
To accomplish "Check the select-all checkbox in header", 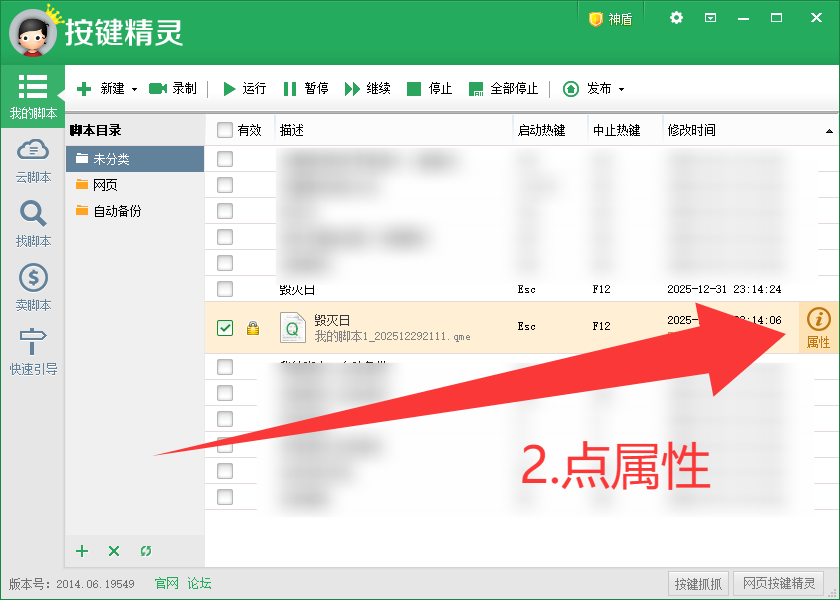I will point(225,129).
